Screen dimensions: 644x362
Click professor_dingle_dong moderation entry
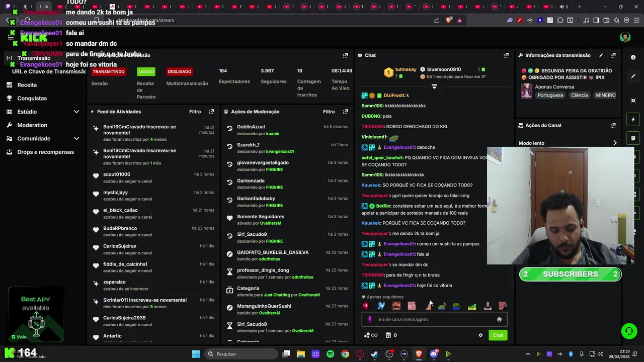[x=263, y=270]
